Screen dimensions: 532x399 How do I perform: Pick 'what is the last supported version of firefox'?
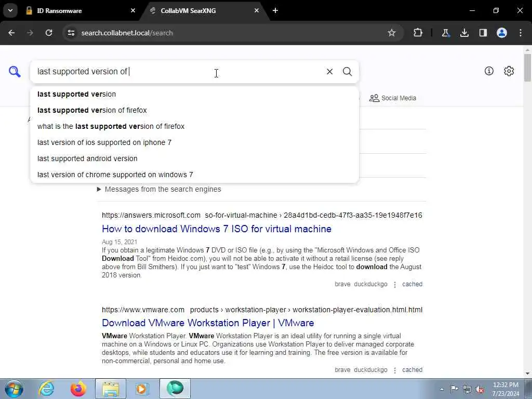click(195, 126)
